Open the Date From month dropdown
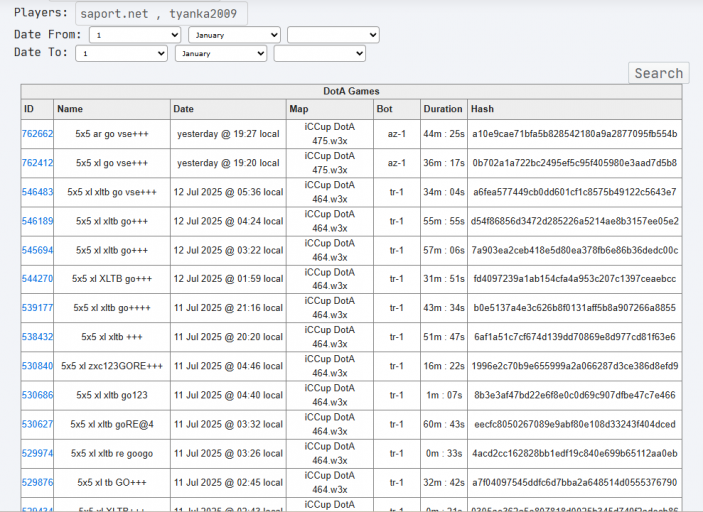 click(x=234, y=35)
